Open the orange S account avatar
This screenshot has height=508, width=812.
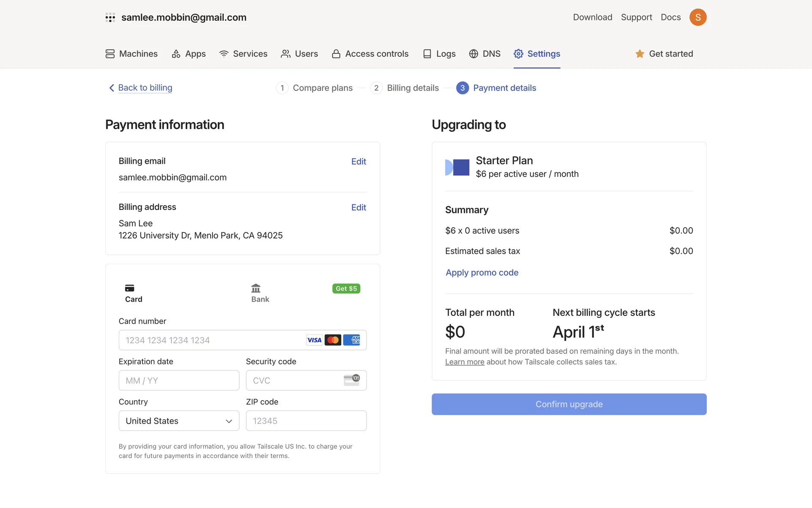[698, 17]
